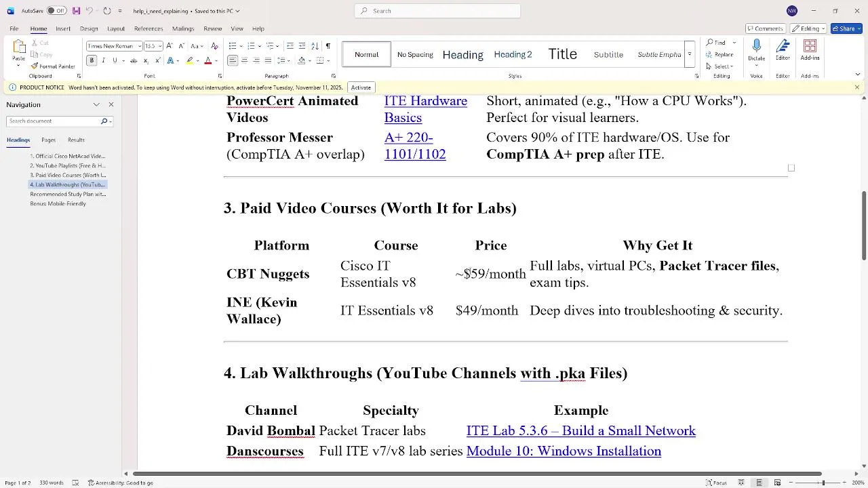Clear all formatting icon
The width and height of the screenshot is (868, 488).
point(214,46)
